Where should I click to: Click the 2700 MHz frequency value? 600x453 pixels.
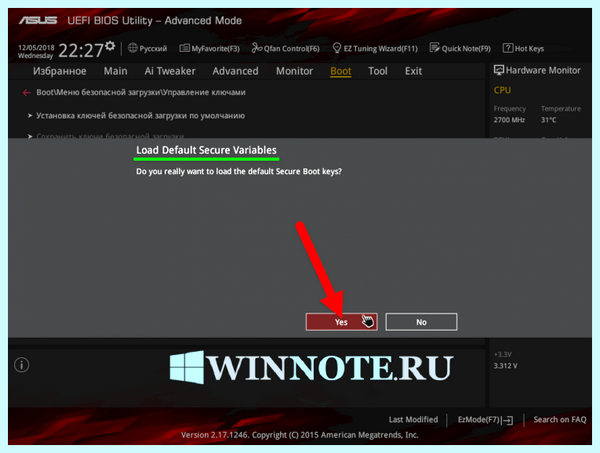tap(509, 120)
